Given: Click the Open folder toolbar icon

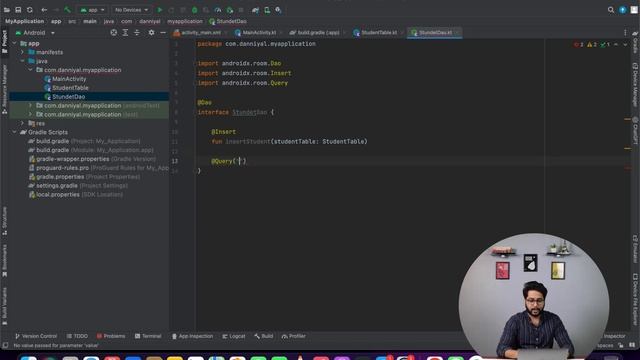Looking at the screenshot, I should click(x=7, y=10).
